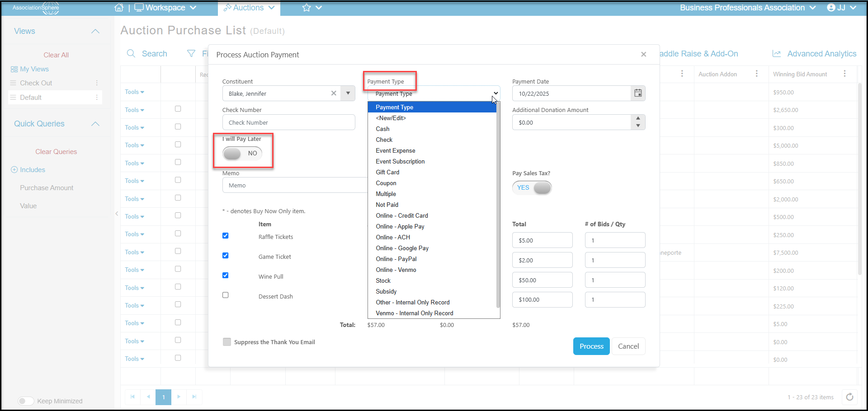Open the Payment Type combo box

(434, 93)
